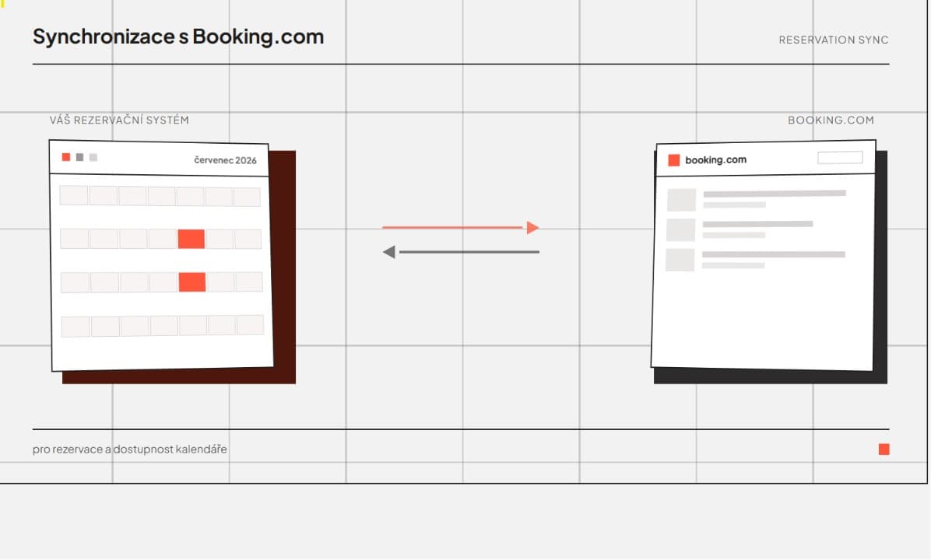Click the uppercase "BOOKING.COM" caption
931x560 pixels.
click(831, 120)
